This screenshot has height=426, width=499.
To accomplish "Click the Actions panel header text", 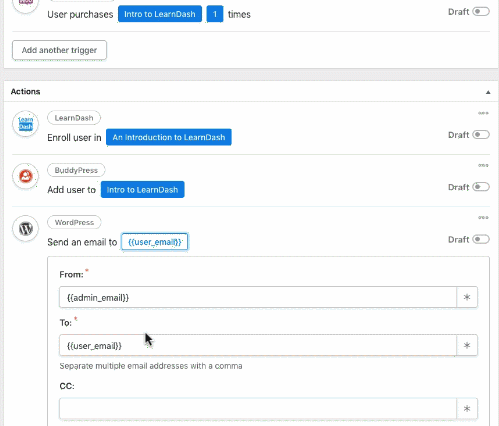I will (x=25, y=92).
